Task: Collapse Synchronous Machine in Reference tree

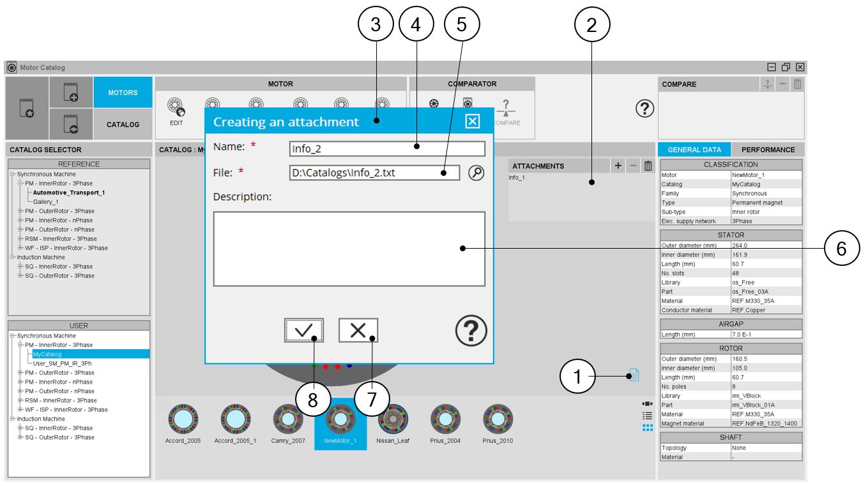Action: (11, 174)
